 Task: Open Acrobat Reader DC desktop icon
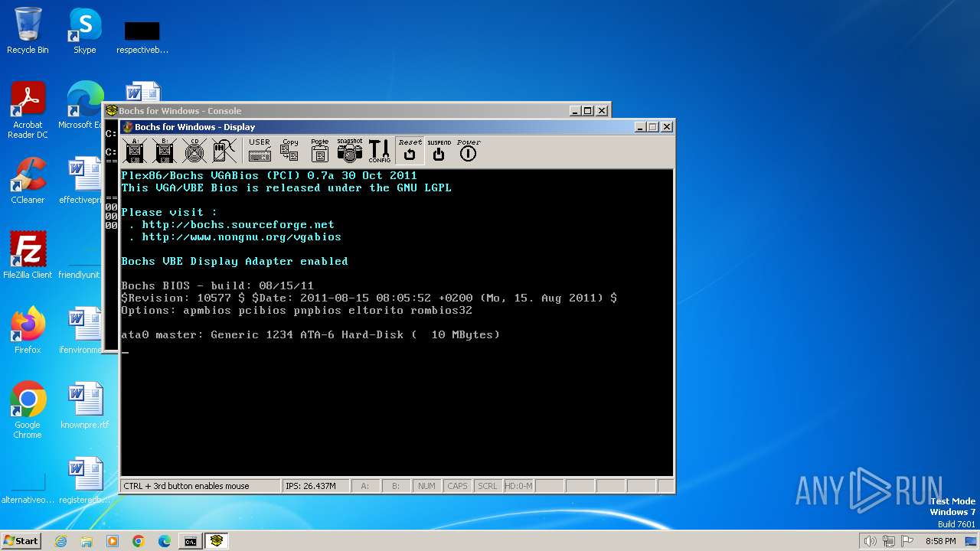point(28,110)
